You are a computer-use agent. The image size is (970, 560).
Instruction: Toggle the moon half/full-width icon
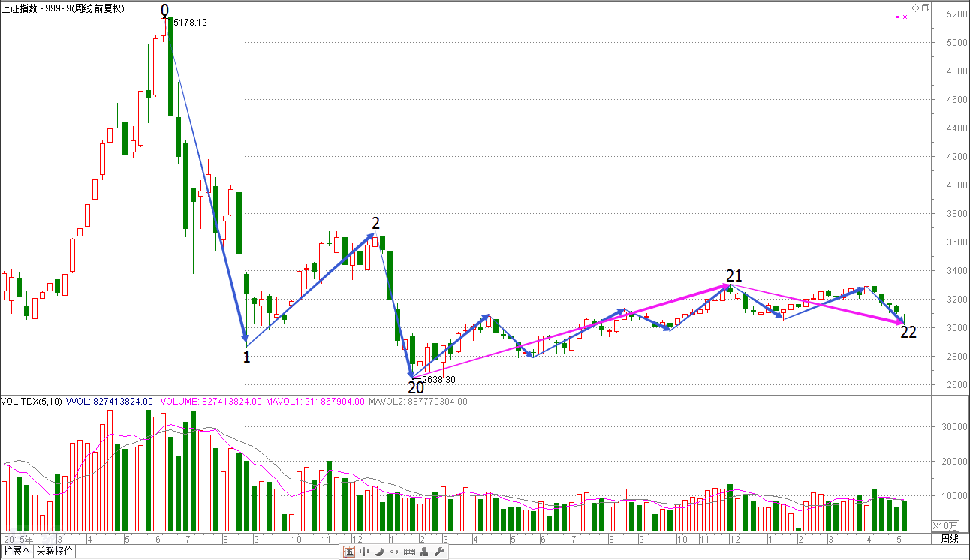pyautogui.click(x=379, y=552)
